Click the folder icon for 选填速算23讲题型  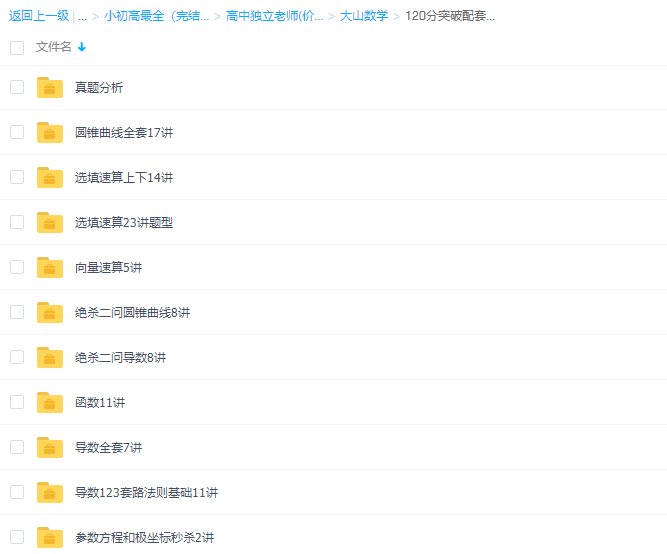(x=50, y=223)
